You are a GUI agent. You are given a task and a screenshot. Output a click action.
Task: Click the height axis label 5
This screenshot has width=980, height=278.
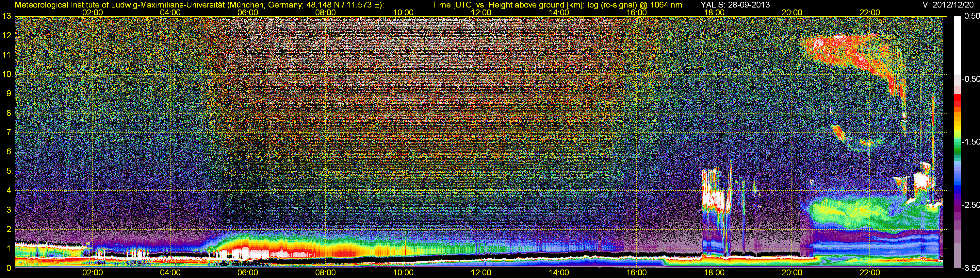pyautogui.click(x=9, y=171)
